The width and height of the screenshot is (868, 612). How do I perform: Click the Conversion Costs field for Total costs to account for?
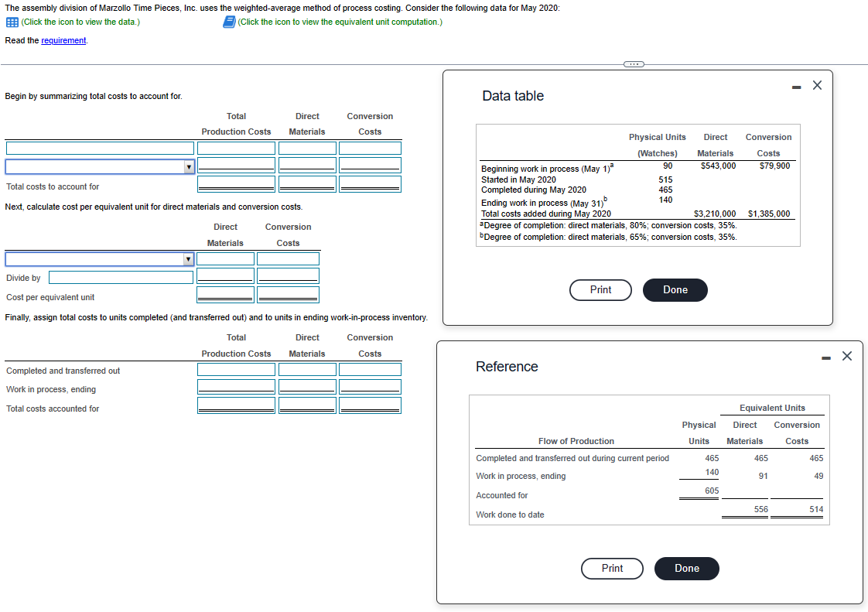(x=370, y=183)
